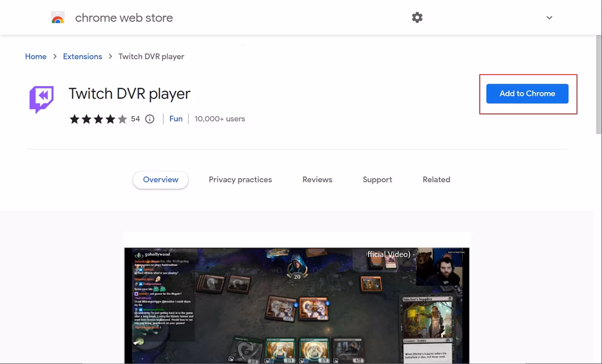
Task: Click the page vertical scrollbar
Action: tap(598, 86)
